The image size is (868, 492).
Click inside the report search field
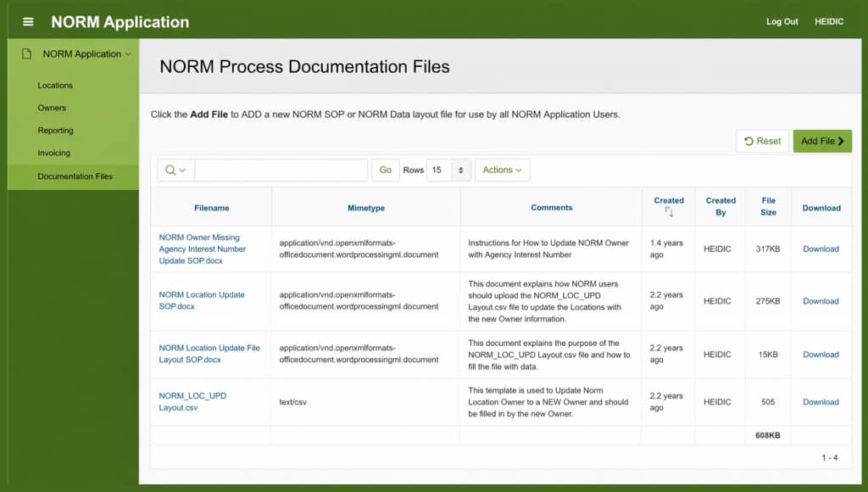pos(281,171)
